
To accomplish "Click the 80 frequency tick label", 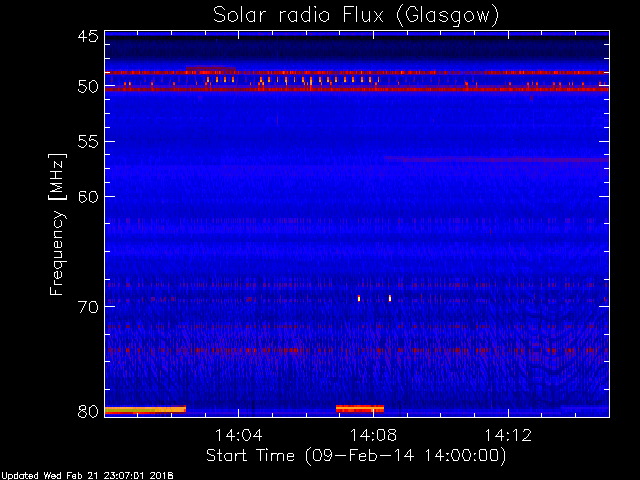I will (x=88, y=411).
